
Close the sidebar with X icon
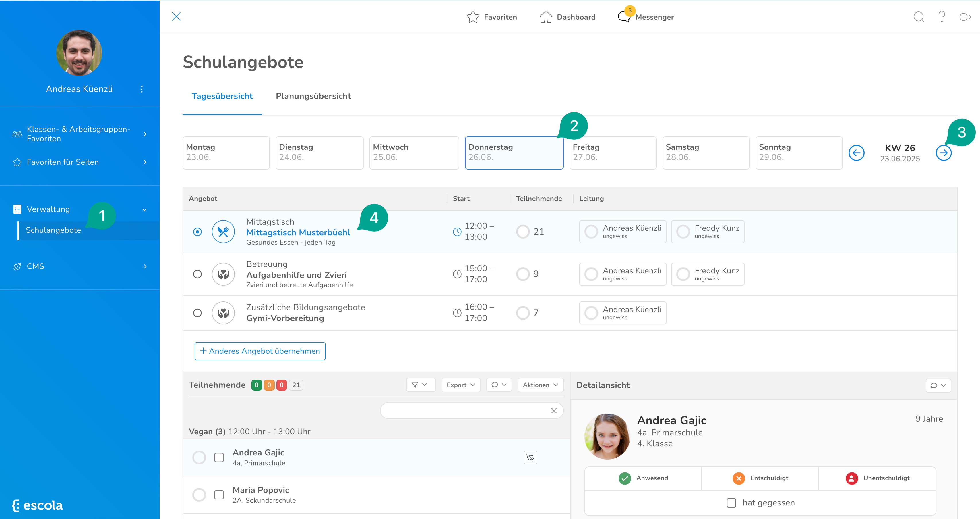point(176,16)
